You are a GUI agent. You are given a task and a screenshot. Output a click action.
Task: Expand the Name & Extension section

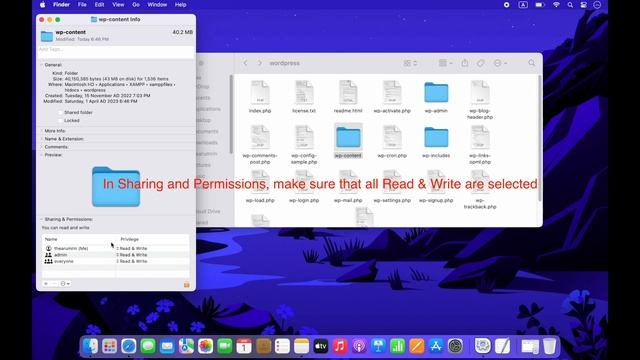pyautogui.click(x=42, y=139)
